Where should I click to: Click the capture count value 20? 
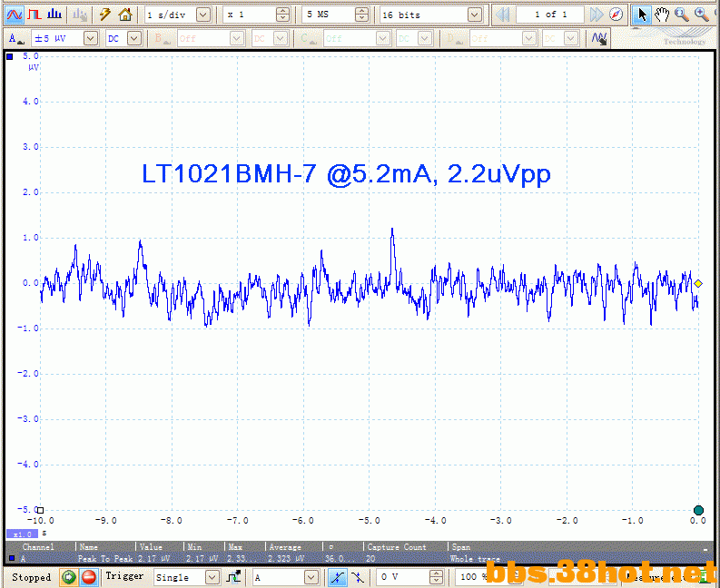pyautogui.click(x=370, y=559)
